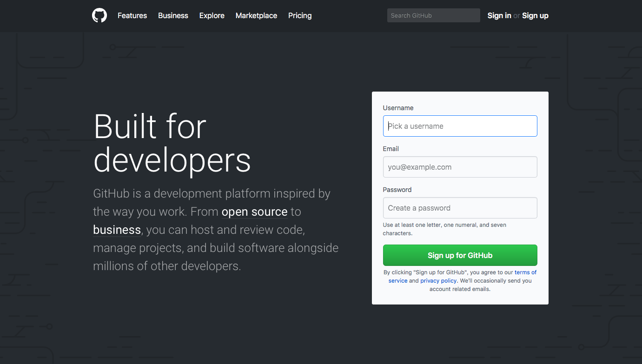The width and height of the screenshot is (642, 364).
Task: Click the Create a password field
Action: 460,208
